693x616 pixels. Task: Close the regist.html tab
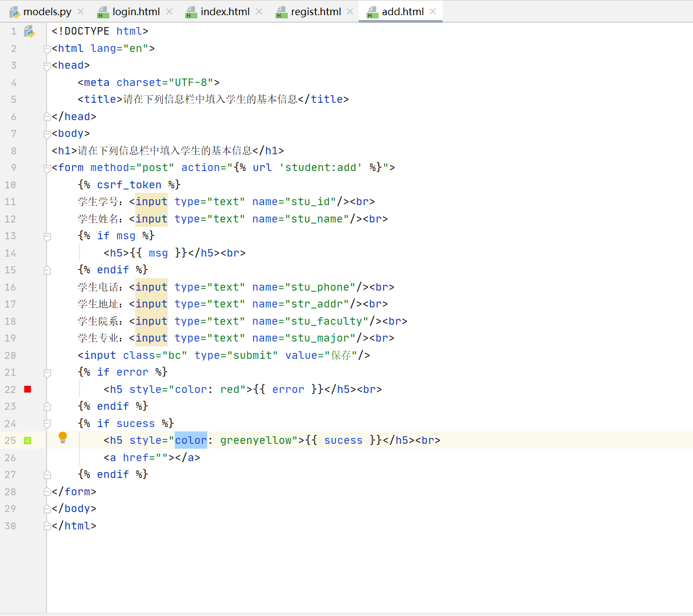click(x=350, y=11)
